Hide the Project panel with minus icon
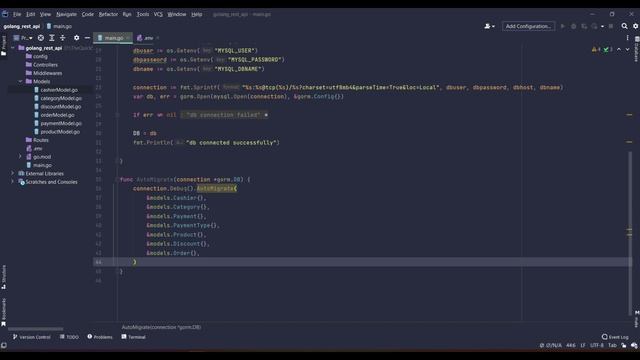Screen dimensions: 640x360 [x=87, y=38]
